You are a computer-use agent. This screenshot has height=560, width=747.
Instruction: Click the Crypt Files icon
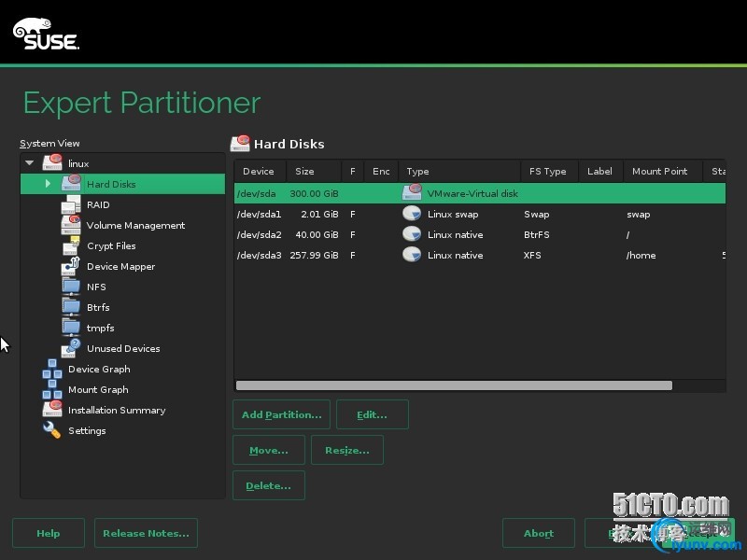pyautogui.click(x=71, y=245)
